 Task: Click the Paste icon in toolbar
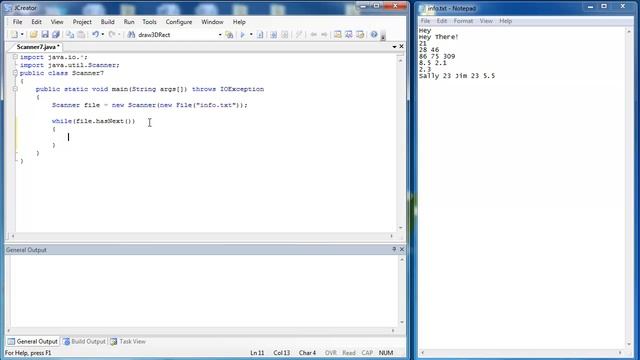coord(81,35)
